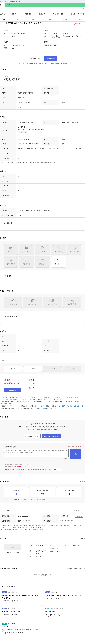Viewport: 85px width, 644px height.
Task: Click the 로그인 link at top
Action: pos(79,8)
